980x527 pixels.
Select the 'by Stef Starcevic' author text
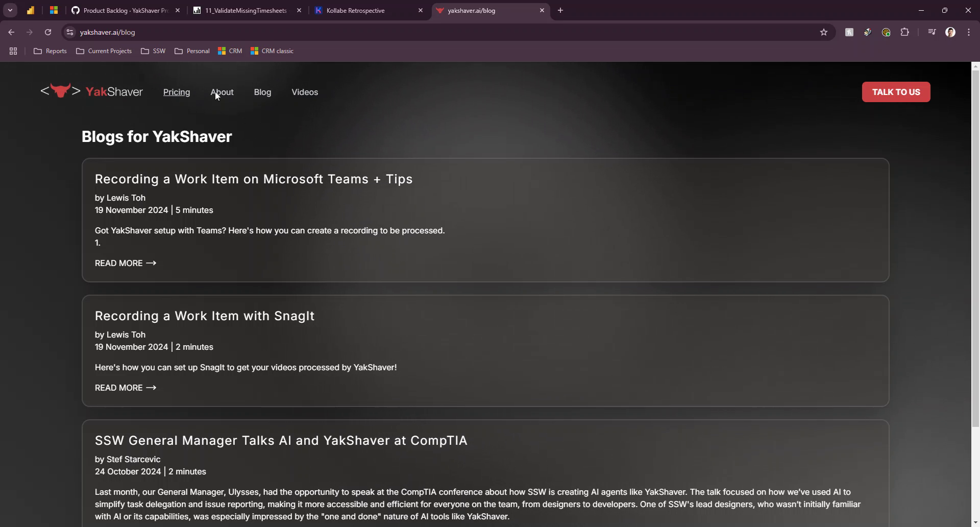coord(128,460)
